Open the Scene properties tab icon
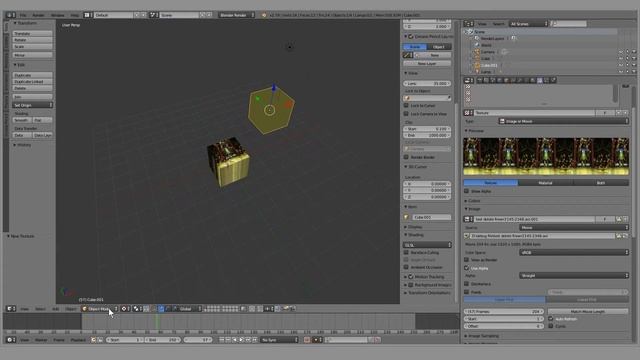The width and height of the screenshot is (640, 360). [x=493, y=80]
